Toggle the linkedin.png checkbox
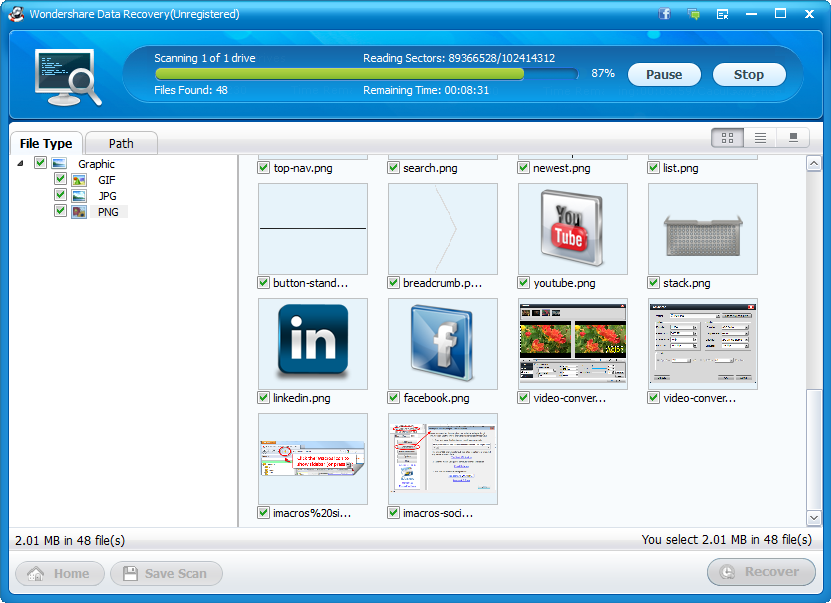The image size is (831, 603). click(264, 398)
